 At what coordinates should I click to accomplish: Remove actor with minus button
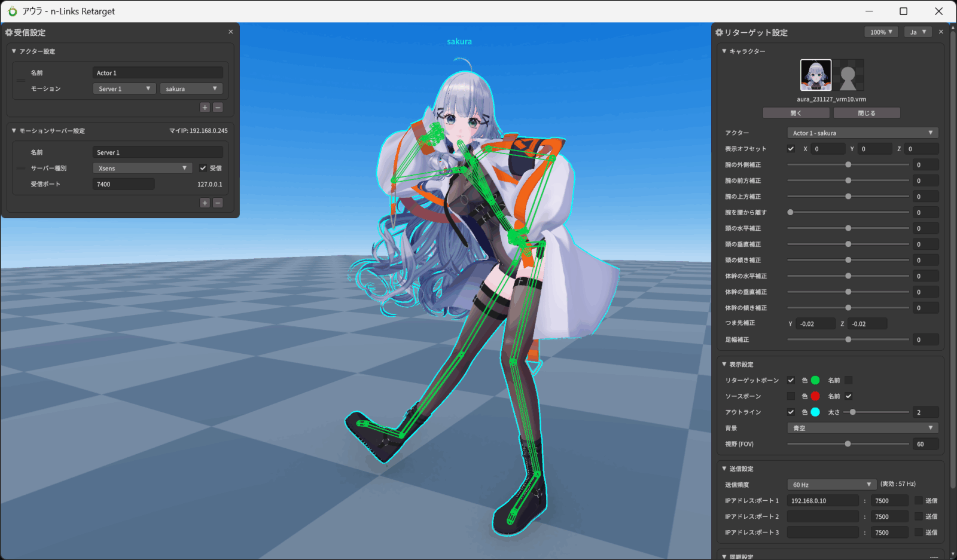coord(218,108)
